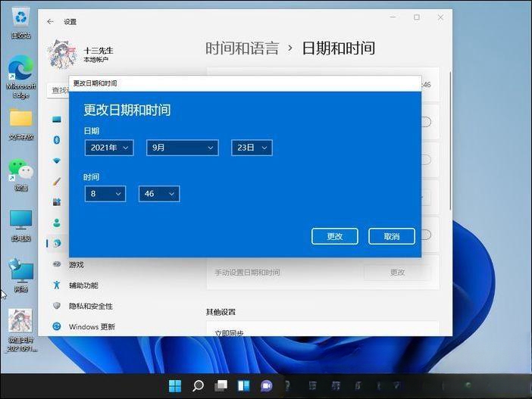532x399 pixels.
Task: Close the Settings window
Action: tap(440, 17)
